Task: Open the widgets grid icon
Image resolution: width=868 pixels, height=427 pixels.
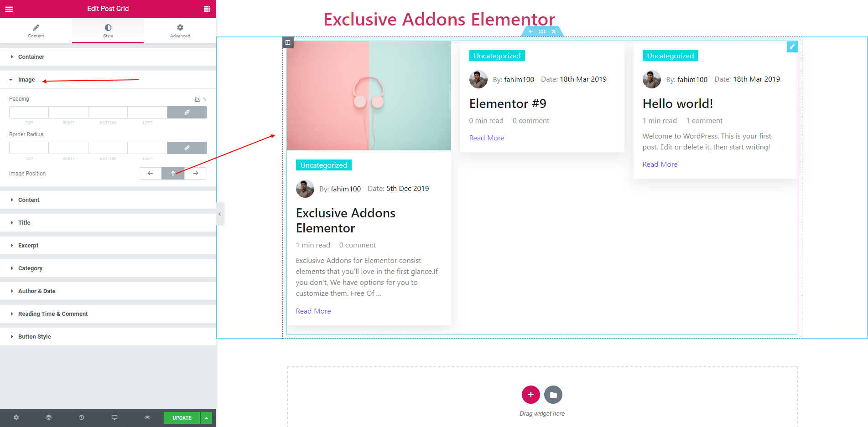Action: point(207,9)
